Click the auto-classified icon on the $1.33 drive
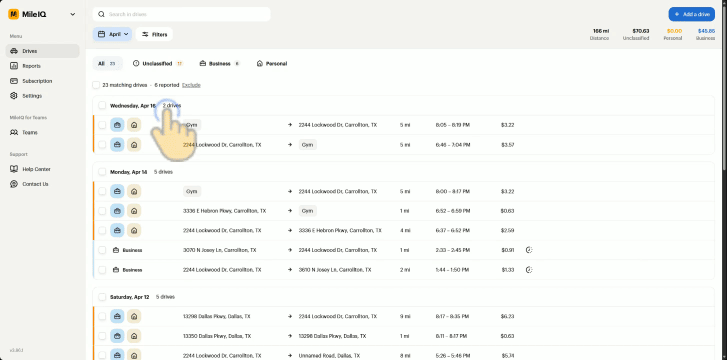The height and width of the screenshot is (360, 727). pyautogui.click(x=529, y=270)
